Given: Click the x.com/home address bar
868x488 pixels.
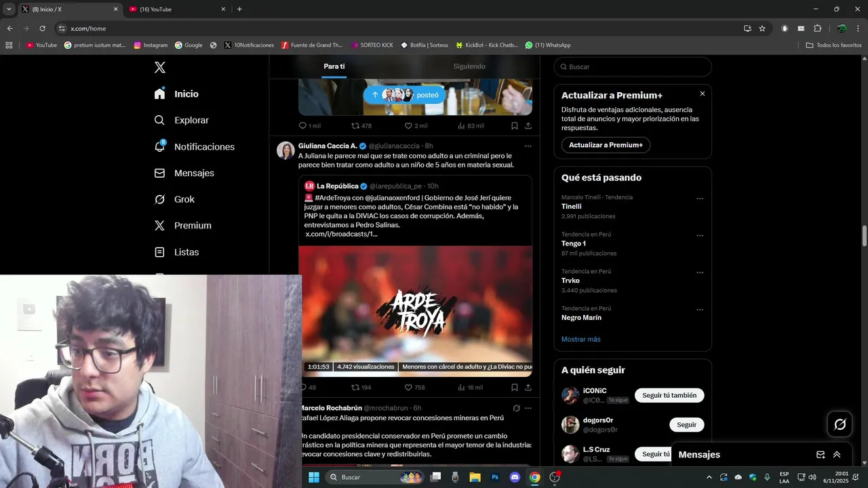Looking at the screenshot, I should [x=400, y=28].
